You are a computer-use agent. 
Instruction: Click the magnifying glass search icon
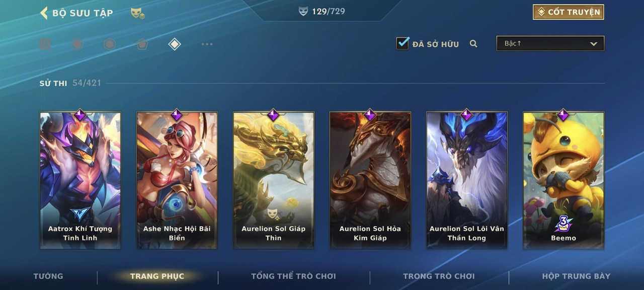coord(473,44)
